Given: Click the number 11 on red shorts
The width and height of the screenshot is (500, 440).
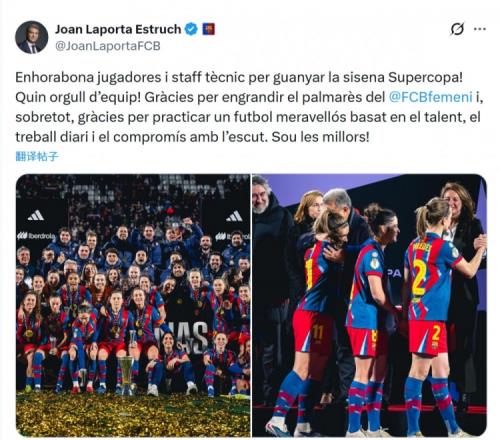Looking at the screenshot, I should tap(317, 332).
